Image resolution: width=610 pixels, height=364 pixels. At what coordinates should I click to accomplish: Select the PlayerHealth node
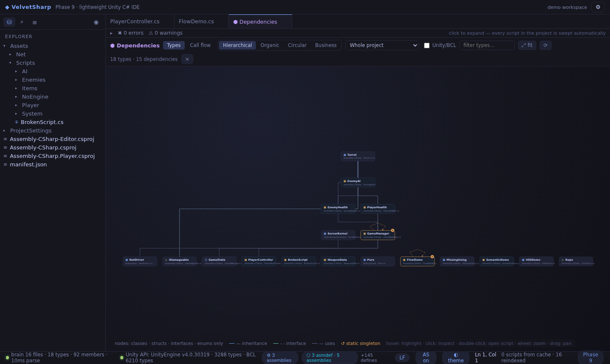[x=378, y=209]
